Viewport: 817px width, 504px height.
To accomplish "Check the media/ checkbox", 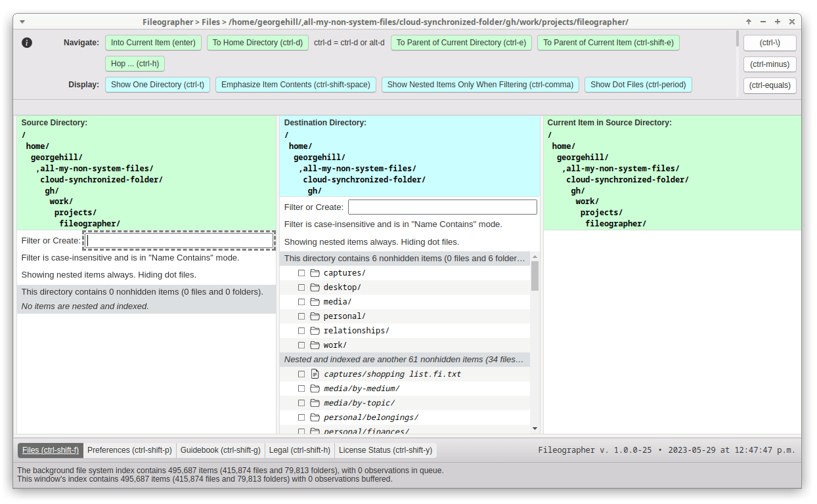I will pyautogui.click(x=301, y=302).
